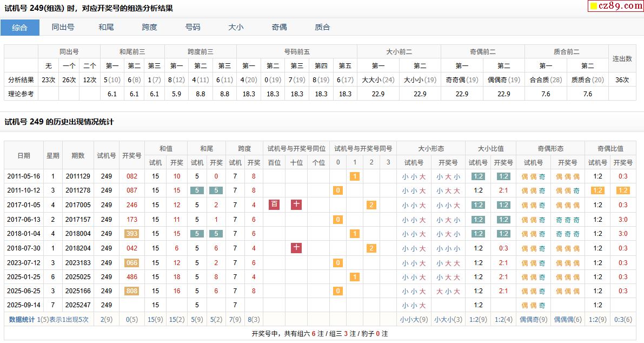Click issue number 2025247
Image resolution: width=644 pixels, height=343 pixels.
click(78, 305)
